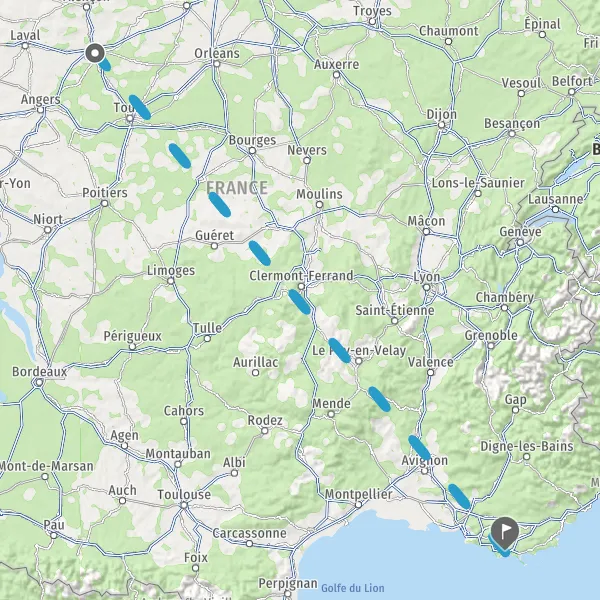Click the FRANCE country label
Image resolution: width=600 pixels, height=600 pixels.
point(237,188)
